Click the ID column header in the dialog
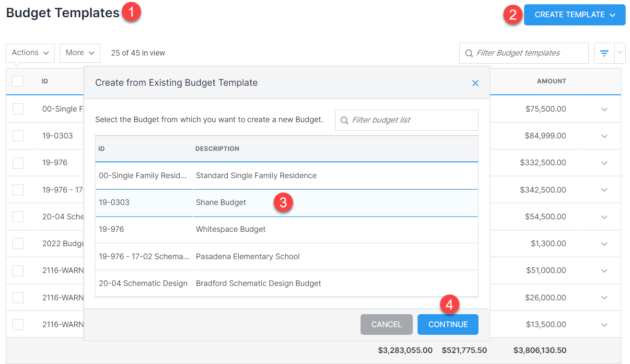Screen dimensions: 630x364 (x=102, y=148)
